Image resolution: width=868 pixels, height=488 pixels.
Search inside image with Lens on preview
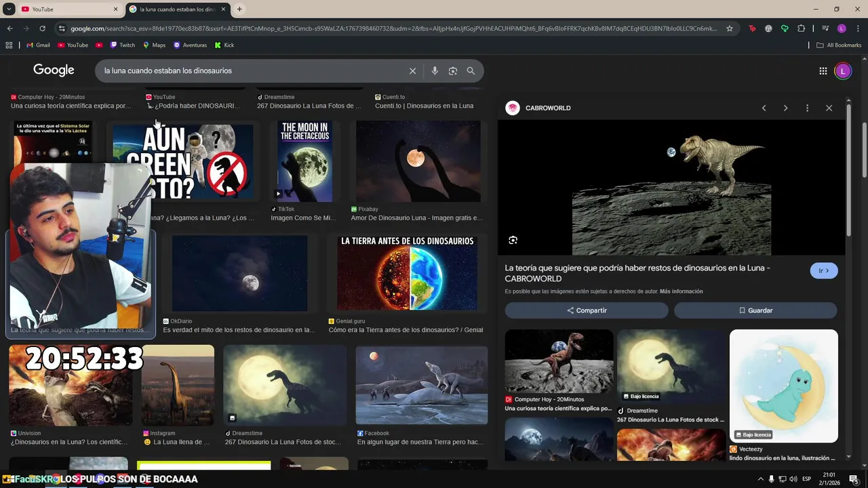(x=513, y=240)
